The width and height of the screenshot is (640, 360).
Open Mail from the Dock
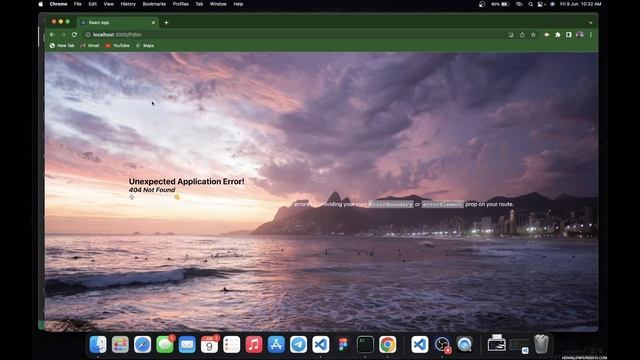(x=187, y=344)
